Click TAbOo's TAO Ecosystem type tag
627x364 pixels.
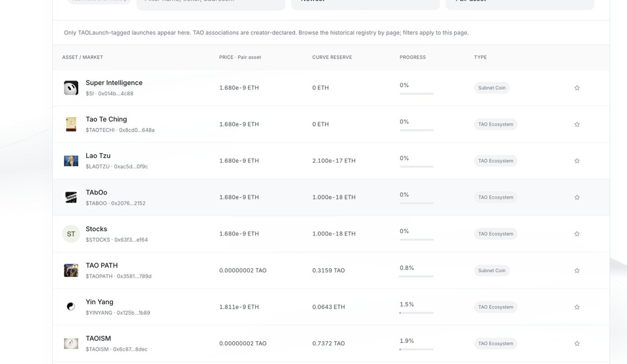pyautogui.click(x=495, y=197)
